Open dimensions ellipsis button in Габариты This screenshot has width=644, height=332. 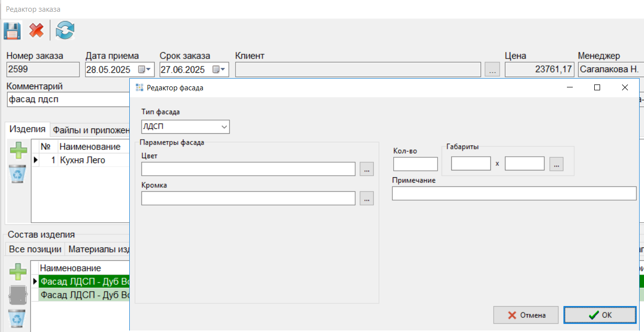pos(556,164)
